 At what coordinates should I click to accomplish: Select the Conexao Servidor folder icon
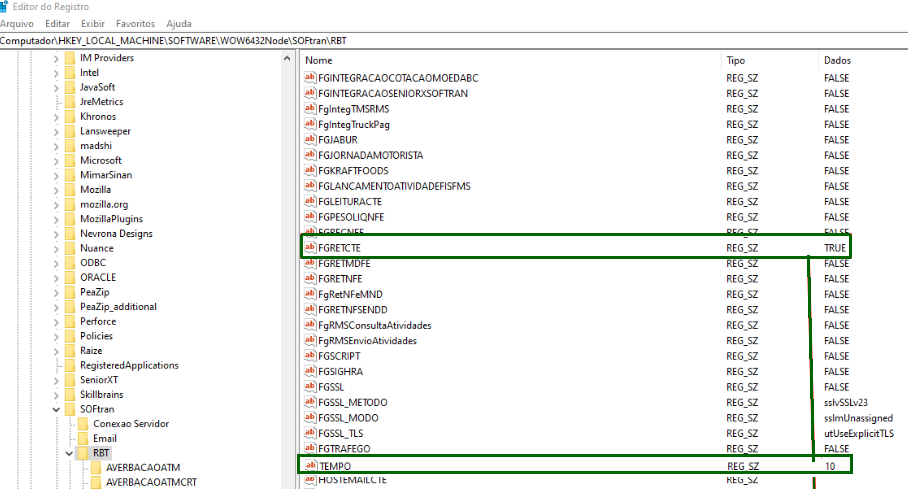click(x=83, y=424)
